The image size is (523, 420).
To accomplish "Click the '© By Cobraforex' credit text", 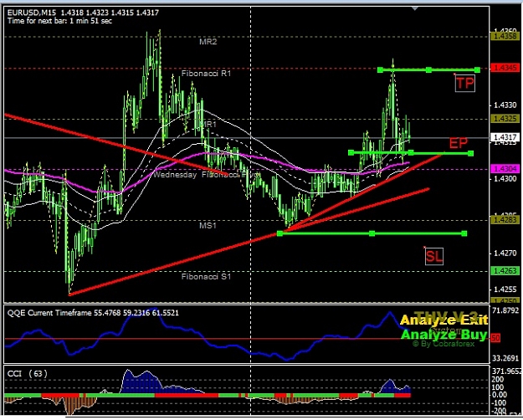I will [444, 344].
